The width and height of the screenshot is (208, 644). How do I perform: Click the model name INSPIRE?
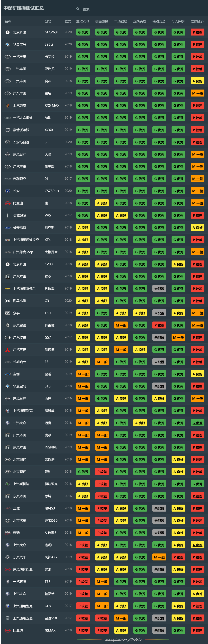tap(51, 447)
